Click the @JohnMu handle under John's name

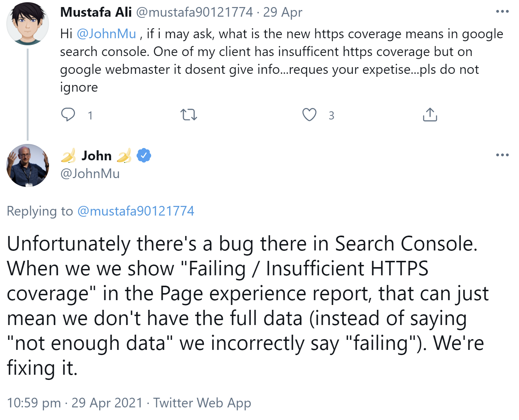point(90,174)
